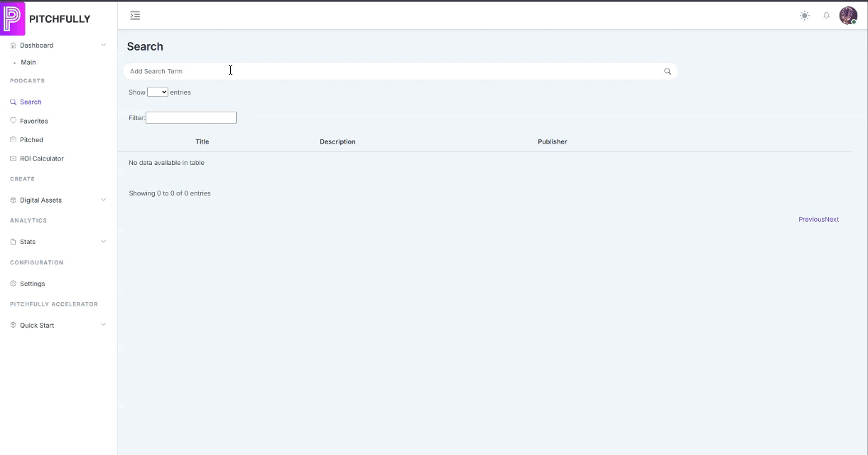This screenshot has height=455, width=868.
Task: Click the PITCHFULLY brand name
Action: pyautogui.click(x=60, y=19)
